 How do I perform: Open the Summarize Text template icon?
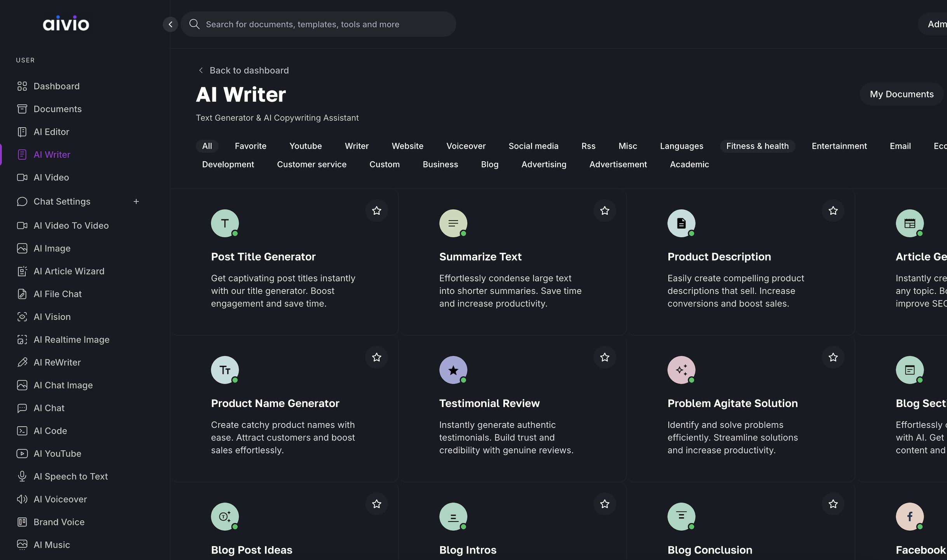tap(453, 223)
